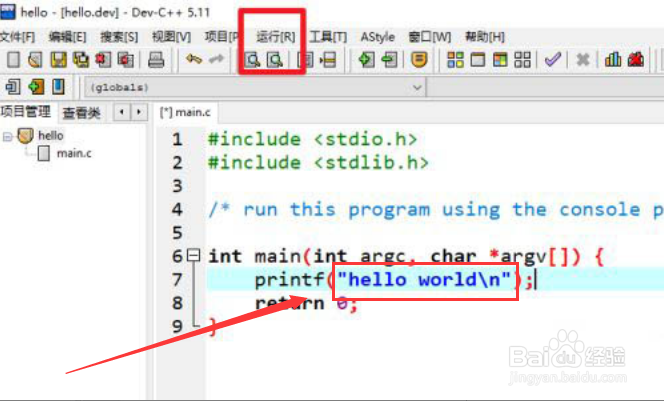Click the green toggle bookmark icon
Viewport: 664px width, 401px height.
pos(36,87)
